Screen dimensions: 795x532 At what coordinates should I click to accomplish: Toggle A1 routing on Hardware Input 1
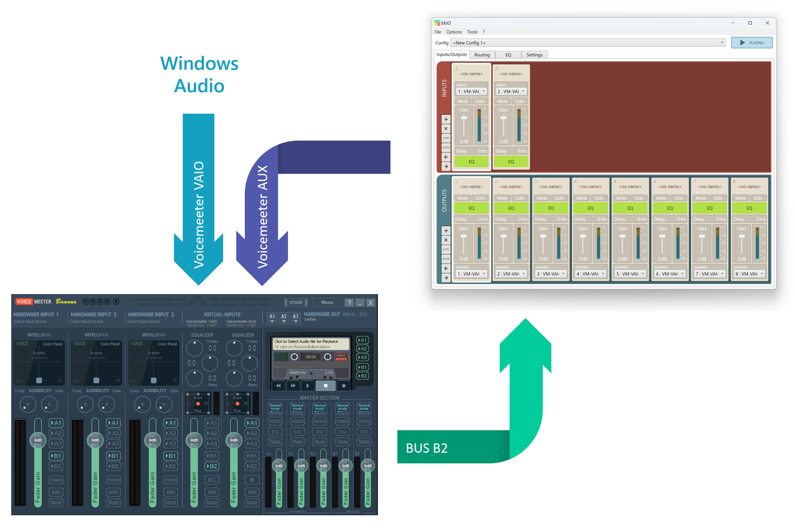point(56,423)
